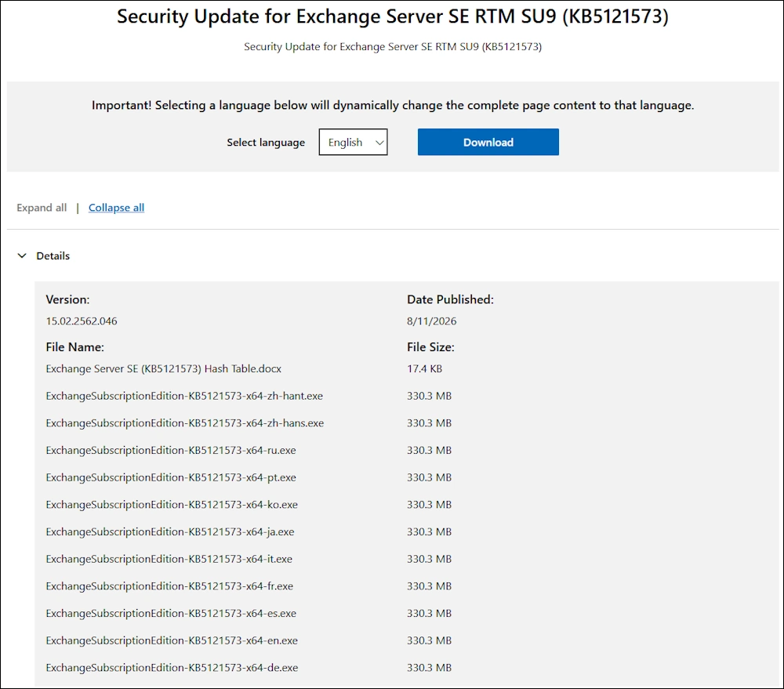The height and width of the screenshot is (689, 784).
Task: Click the x64-ru.exe file name
Action: click(171, 450)
